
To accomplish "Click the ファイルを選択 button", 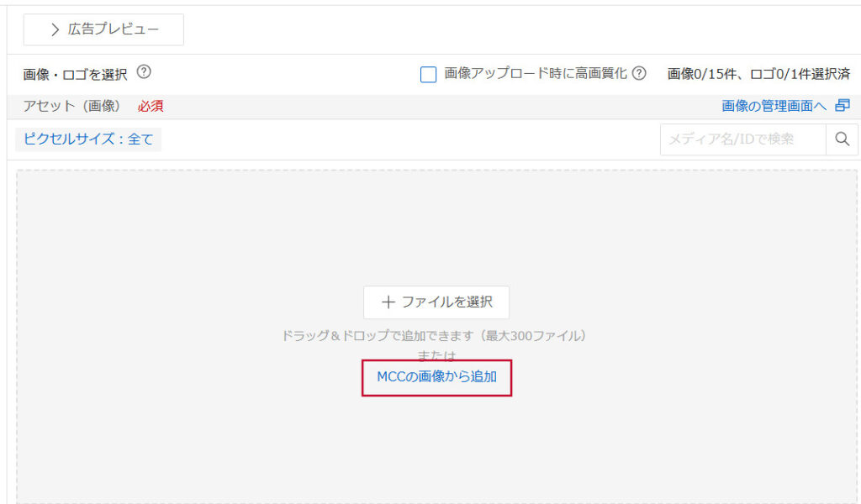I will point(436,302).
